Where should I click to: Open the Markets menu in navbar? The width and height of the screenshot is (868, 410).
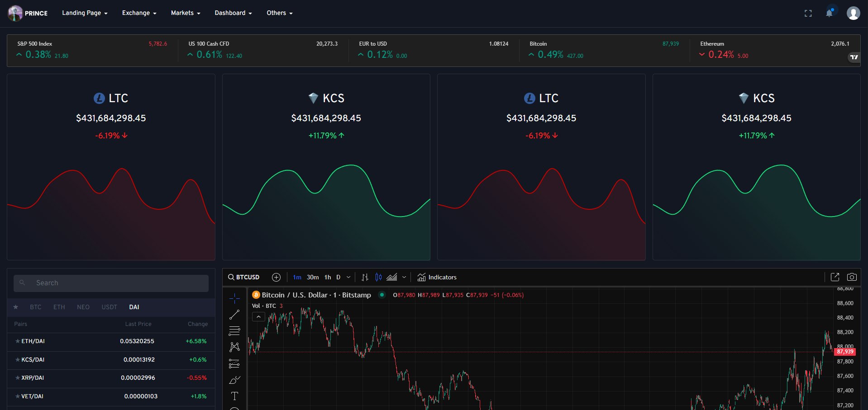[x=185, y=13]
